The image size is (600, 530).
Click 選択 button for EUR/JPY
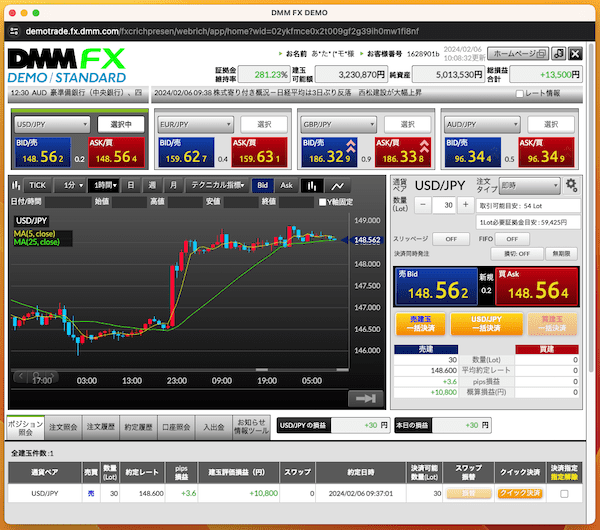[x=264, y=124]
